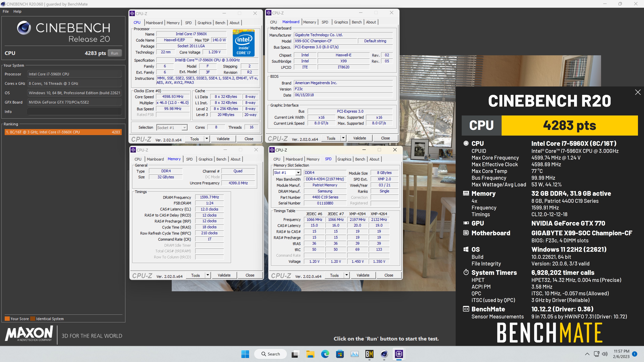
Task: Expand Tools dropdown arrow in CPU tab window
Action: [x=207, y=139]
